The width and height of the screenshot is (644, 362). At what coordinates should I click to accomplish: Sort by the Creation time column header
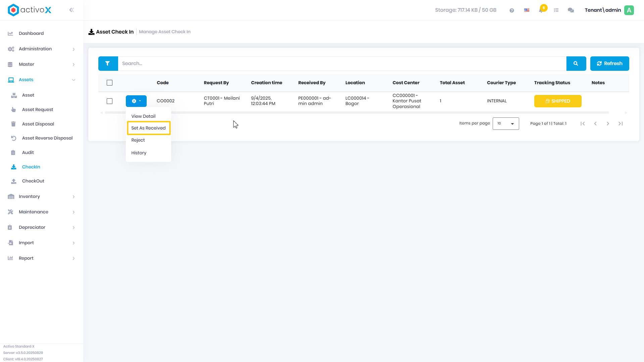coord(266,83)
